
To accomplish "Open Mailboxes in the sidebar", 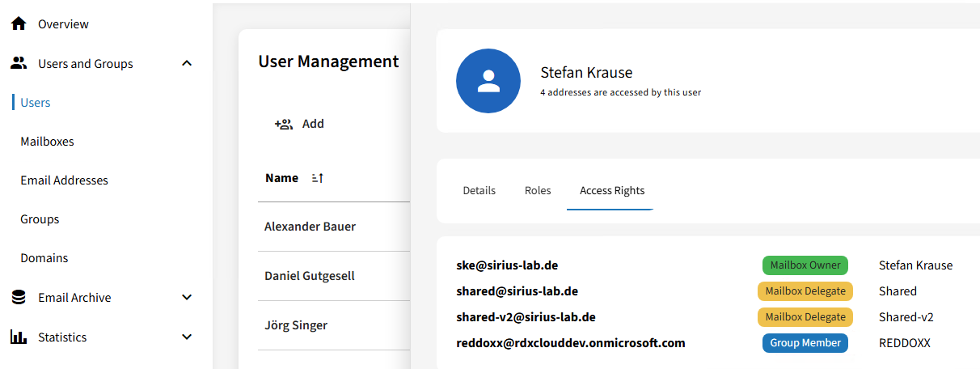I will 47,142.
